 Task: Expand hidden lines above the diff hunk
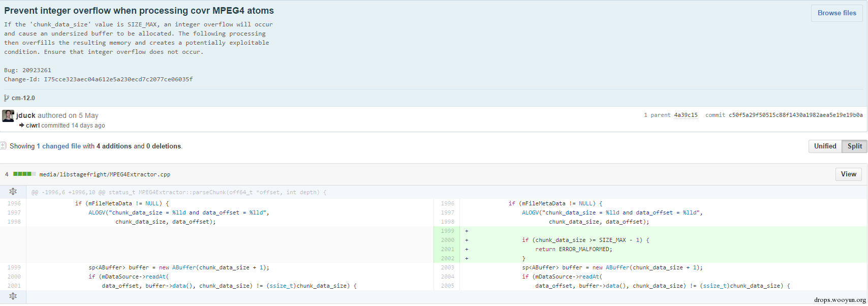click(x=13, y=192)
